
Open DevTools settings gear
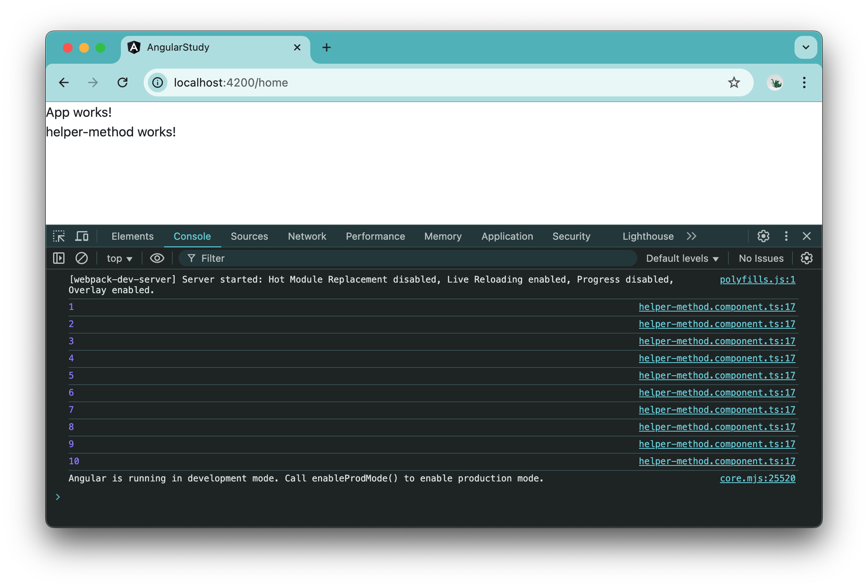click(763, 236)
